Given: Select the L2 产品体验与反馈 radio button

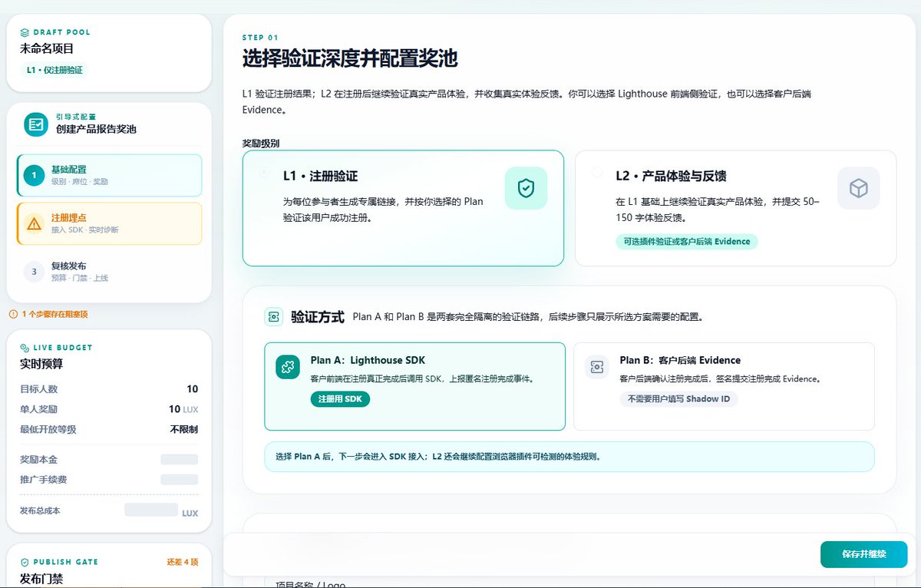Looking at the screenshot, I should 597,173.
